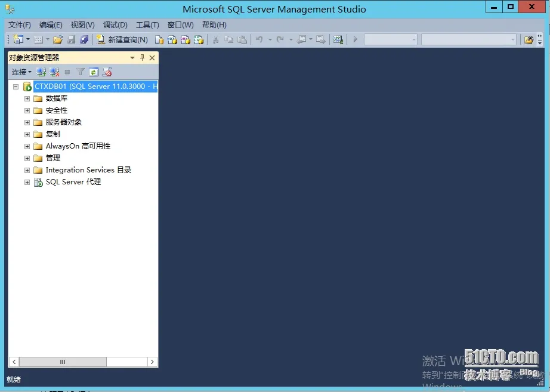Image resolution: width=550 pixels, height=392 pixels.
Task: Expand the AlwaysOn 高可用性 folder
Action: pos(27,146)
